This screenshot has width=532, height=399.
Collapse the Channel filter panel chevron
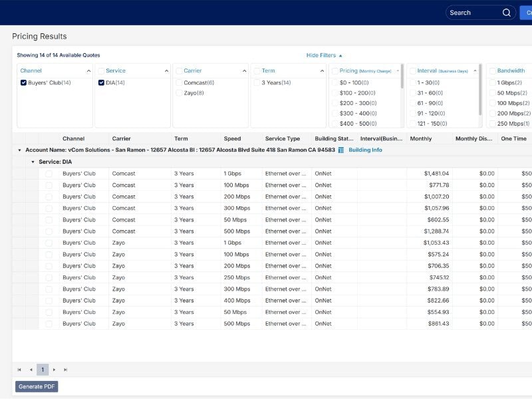(x=88, y=70)
